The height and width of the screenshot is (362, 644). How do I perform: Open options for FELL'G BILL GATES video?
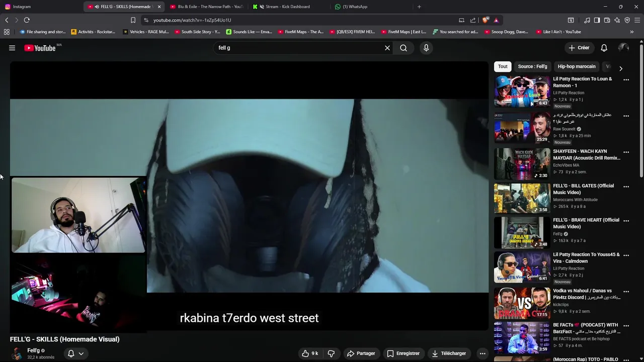pyautogui.click(x=626, y=186)
